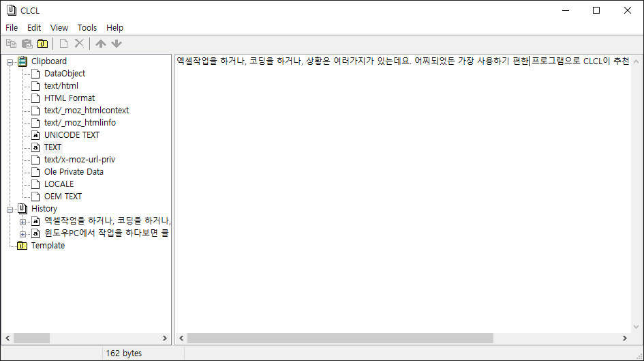Click the UNICODE TEXT format icon
The height and width of the screenshot is (361, 644).
tap(35, 135)
